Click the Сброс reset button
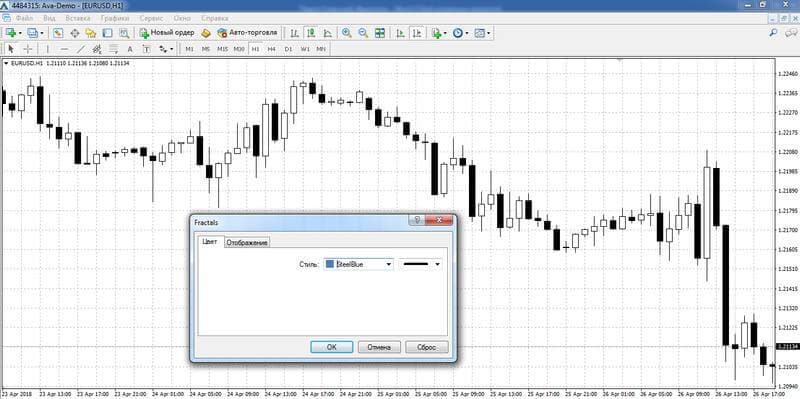 [427, 347]
